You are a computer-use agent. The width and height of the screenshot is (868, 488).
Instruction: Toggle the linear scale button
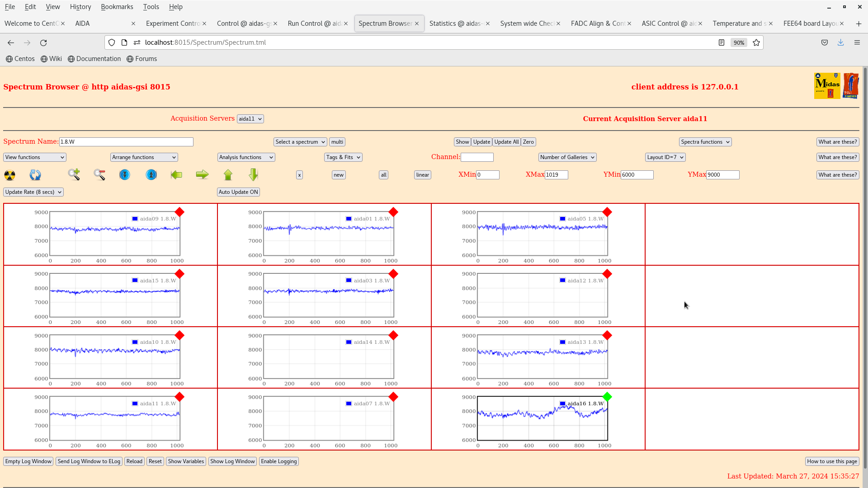point(422,175)
